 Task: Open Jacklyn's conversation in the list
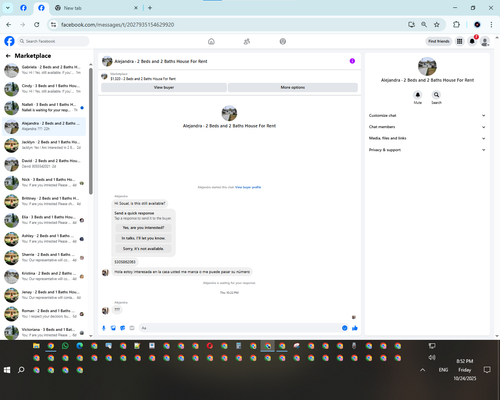click(x=44, y=145)
